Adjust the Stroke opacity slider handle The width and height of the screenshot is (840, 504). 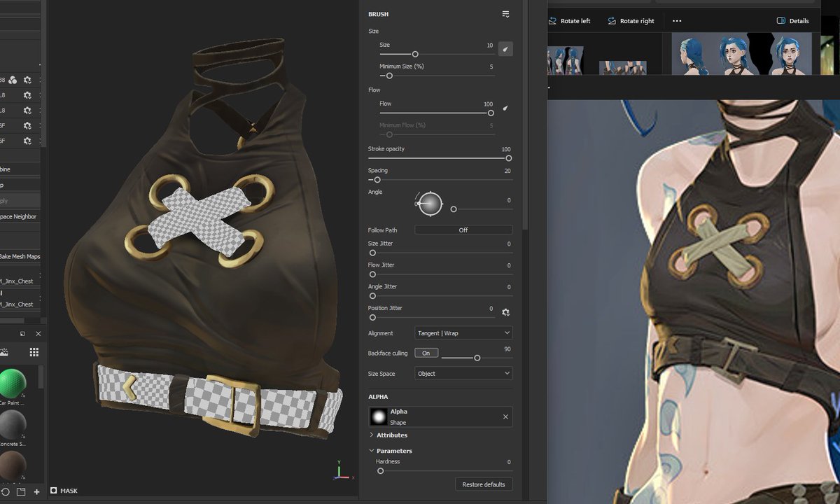click(509, 158)
